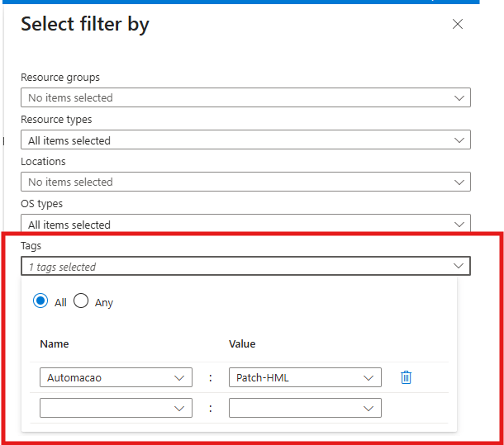Expand the Locations dropdown
Screen dimensions: 504x445
(245, 182)
